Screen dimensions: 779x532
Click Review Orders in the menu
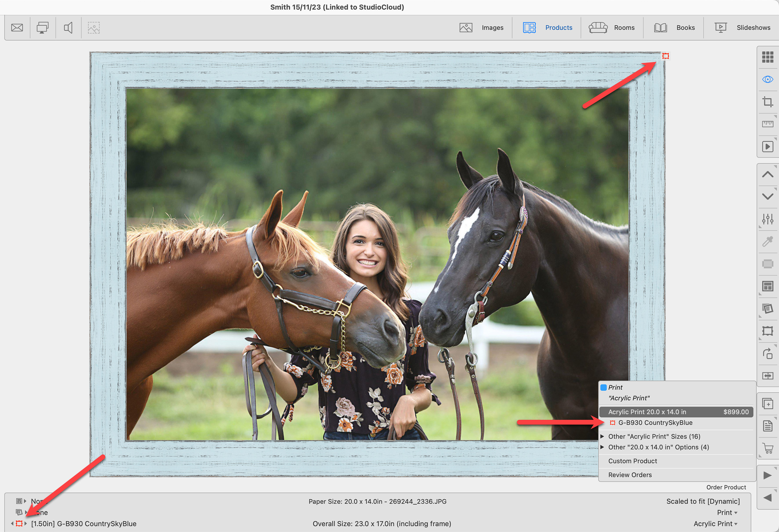point(630,475)
